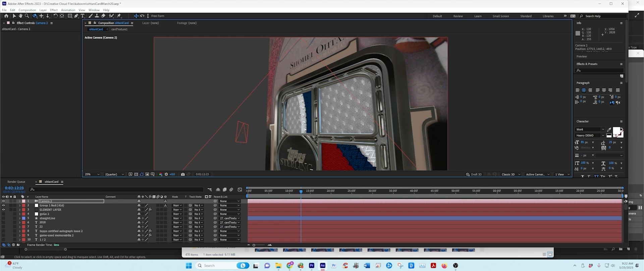Toggle Draft 3D mode
Image resolution: width=644 pixels, height=271 pixels.
pos(474,174)
